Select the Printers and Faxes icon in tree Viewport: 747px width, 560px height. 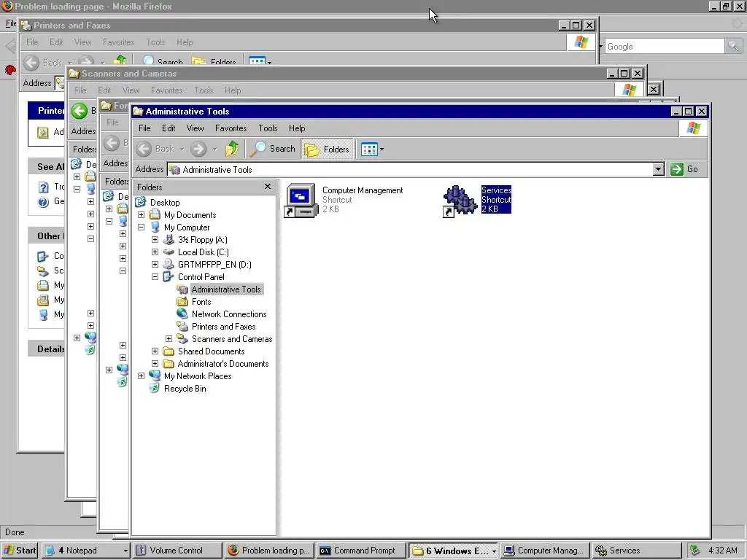click(x=182, y=326)
